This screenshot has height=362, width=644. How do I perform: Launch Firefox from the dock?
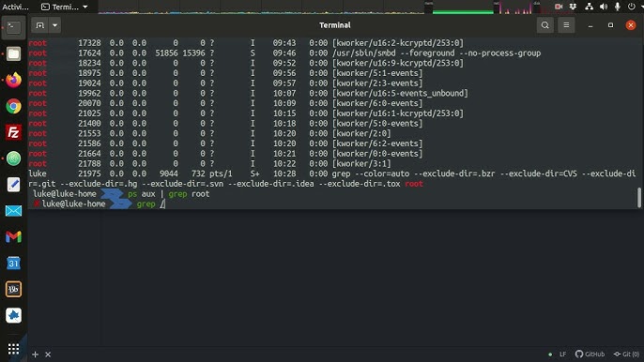(x=13, y=80)
